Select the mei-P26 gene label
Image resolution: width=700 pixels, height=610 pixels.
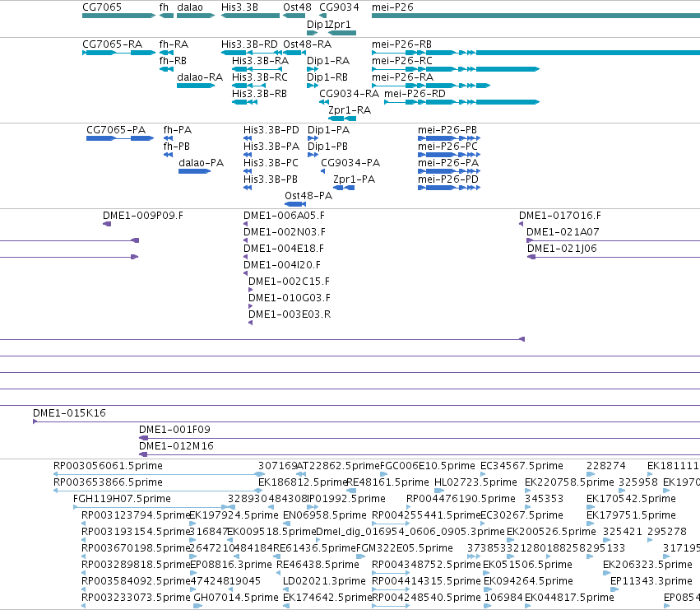point(392,7)
